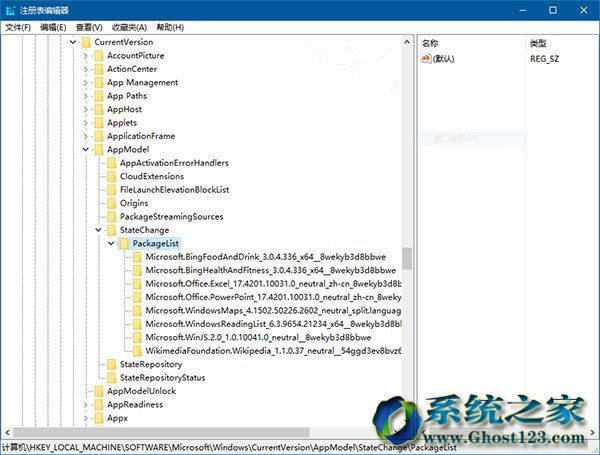Viewport: 600px width, 455px height.
Task: Click the BingFoodAndDrink key folder icon
Action: (x=137, y=257)
